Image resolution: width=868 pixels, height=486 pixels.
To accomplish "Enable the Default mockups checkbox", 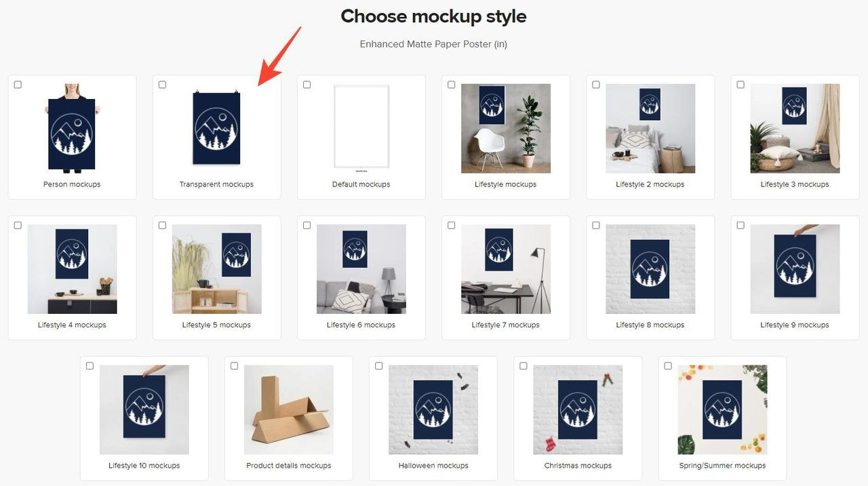I will 307,85.
